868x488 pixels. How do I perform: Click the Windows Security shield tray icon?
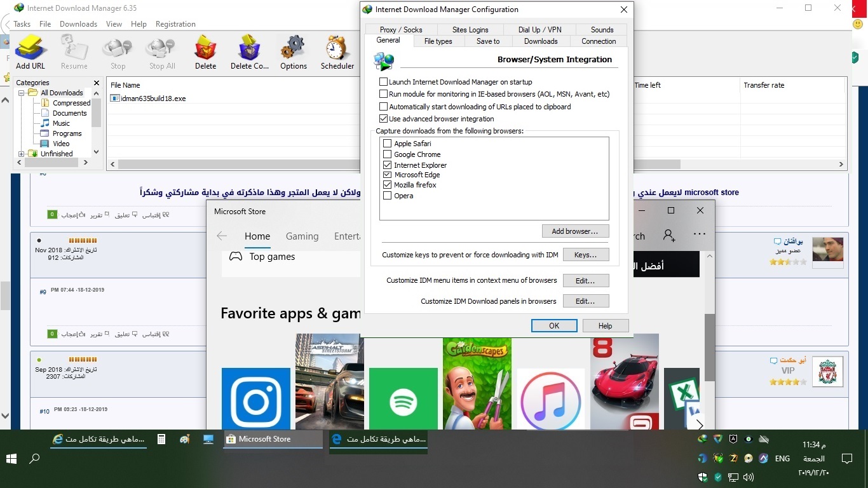[x=703, y=477]
